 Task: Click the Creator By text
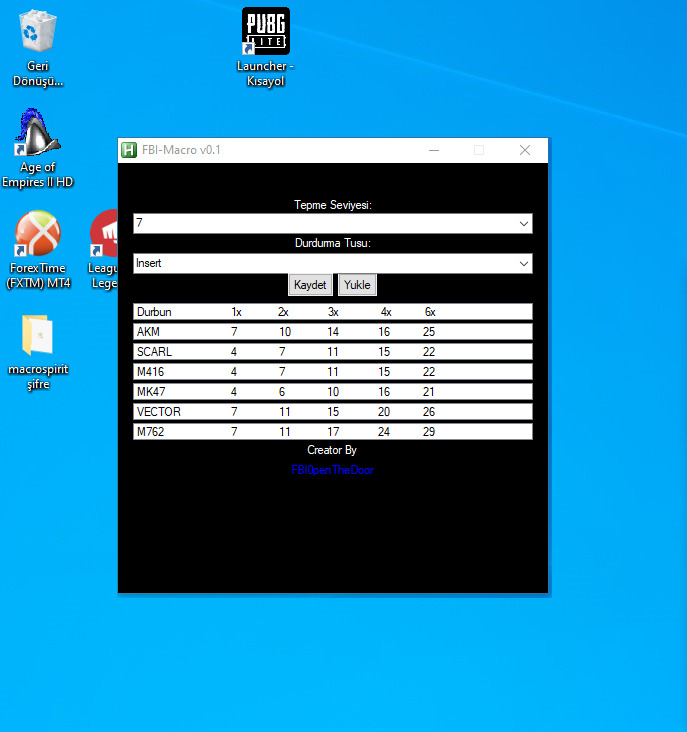[x=332, y=450]
